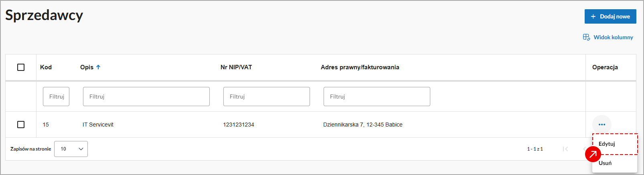This screenshot has width=644, height=175.
Task: Click the sort arrow next to Opis
Action: coord(98,67)
